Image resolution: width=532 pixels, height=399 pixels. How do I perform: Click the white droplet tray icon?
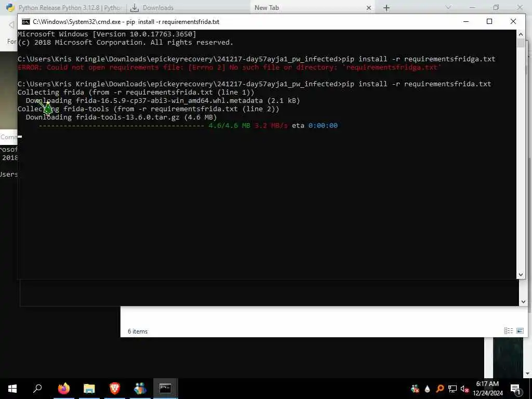[x=427, y=389]
